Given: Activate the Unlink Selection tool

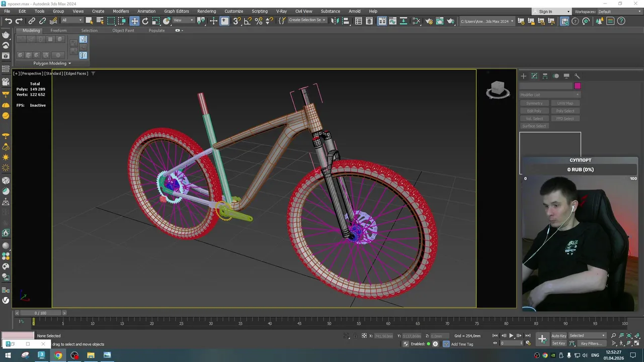Looking at the screenshot, I should click(x=43, y=21).
